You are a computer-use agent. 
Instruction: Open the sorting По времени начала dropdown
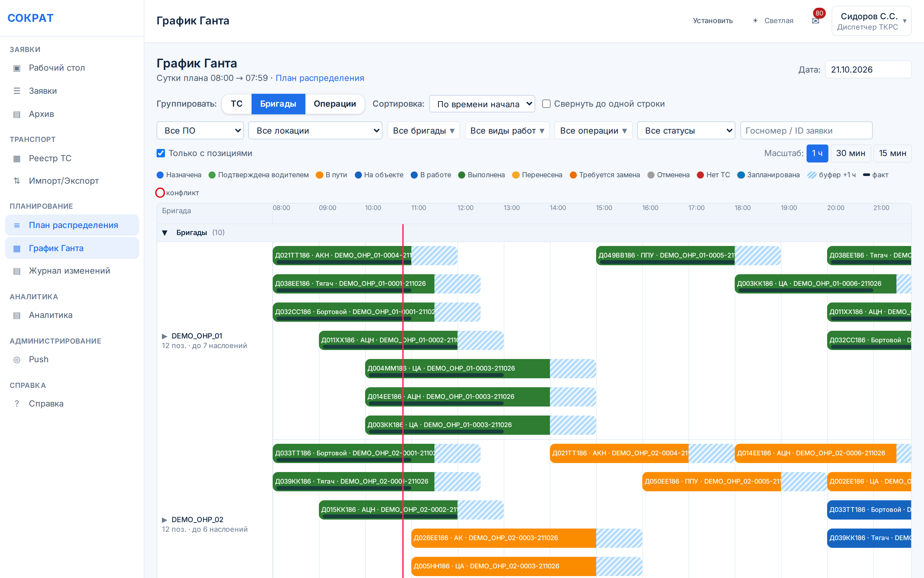[482, 104]
